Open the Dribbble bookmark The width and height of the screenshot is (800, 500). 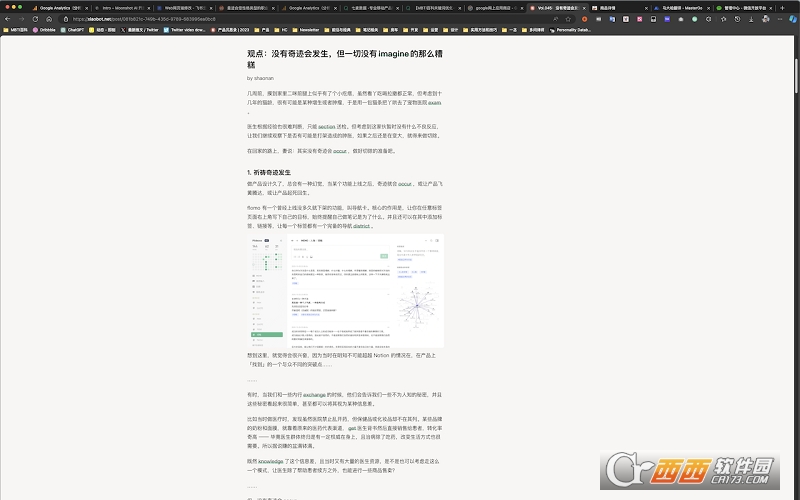pos(44,30)
